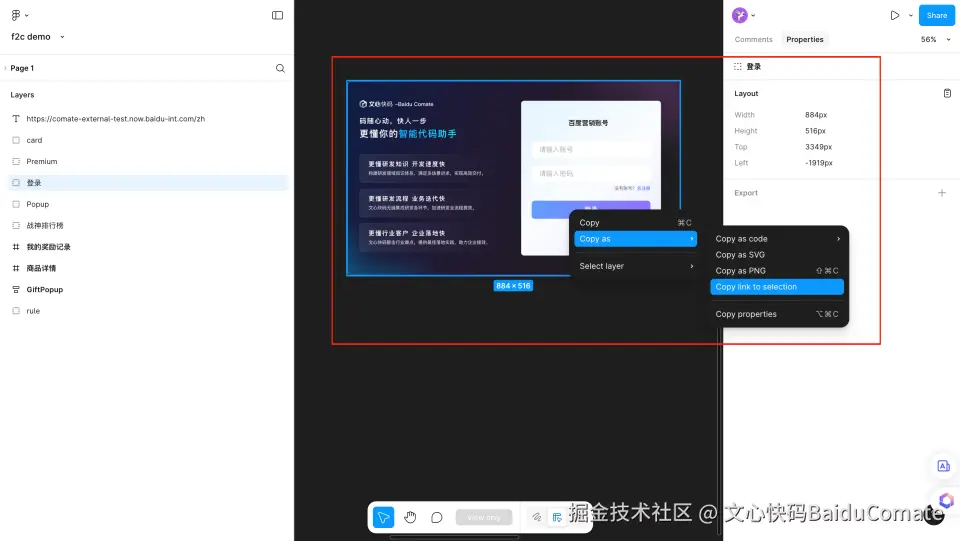Switch to the Comments tab
Image resolution: width=960 pixels, height=541 pixels.
point(753,39)
